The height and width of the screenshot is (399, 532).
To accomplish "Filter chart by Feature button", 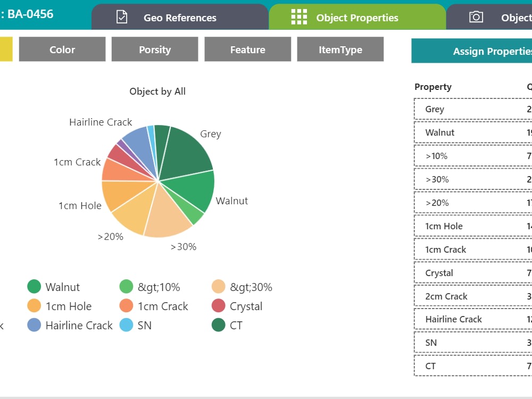I will [248, 49].
